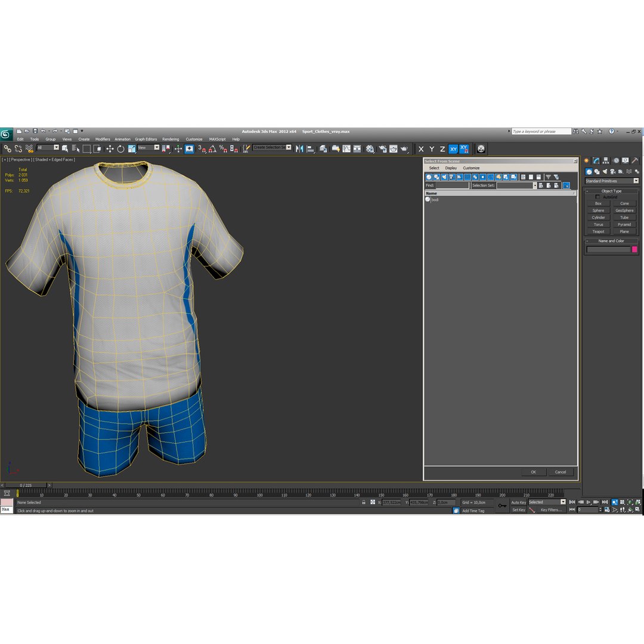Viewport: 644px width, 644px height.
Task: Activate Bind to Space Warp tool
Action: 29,148
